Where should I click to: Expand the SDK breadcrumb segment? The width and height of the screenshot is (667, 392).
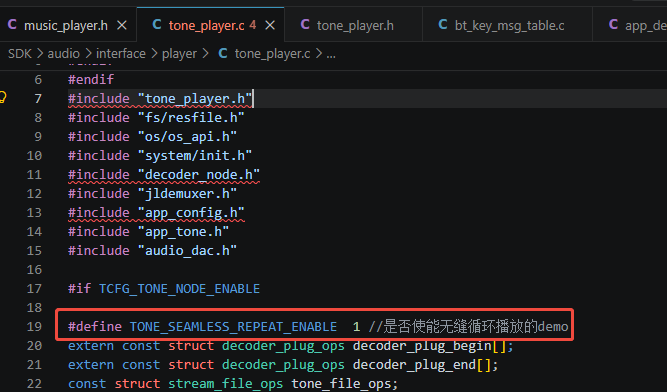(x=20, y=54)
